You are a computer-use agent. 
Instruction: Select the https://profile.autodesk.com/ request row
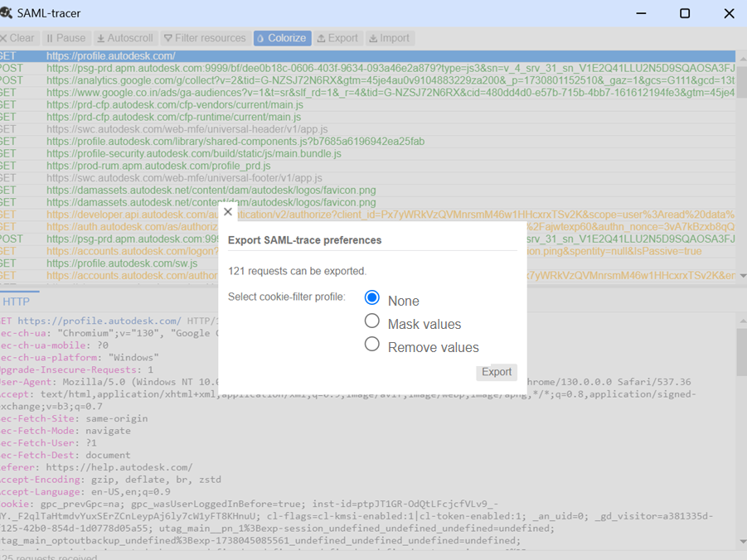click(x=367, y=56)
